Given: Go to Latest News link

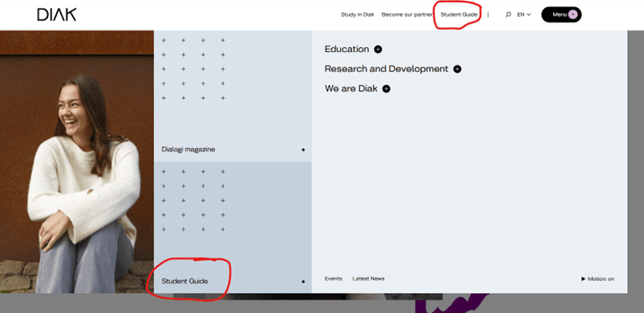Looking at the screenshot, I should click(368, 278).
